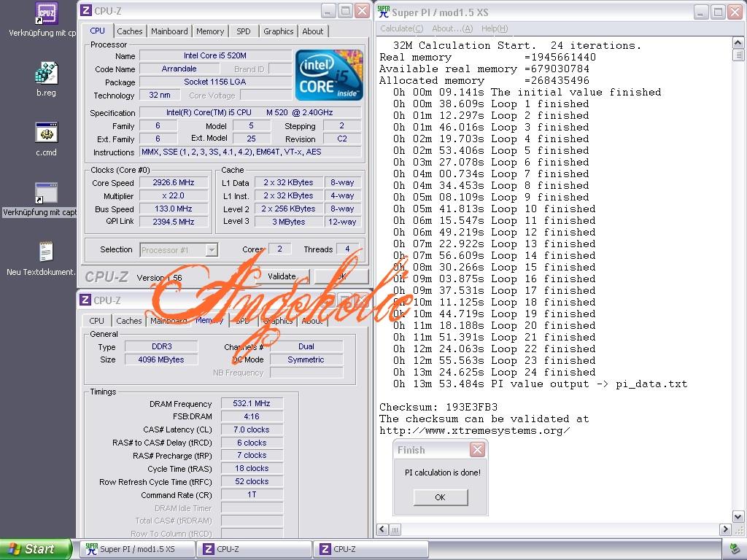Screen dimensions: 747x560
Task: Minimize the Super PI window
Action: click(700, 12)
